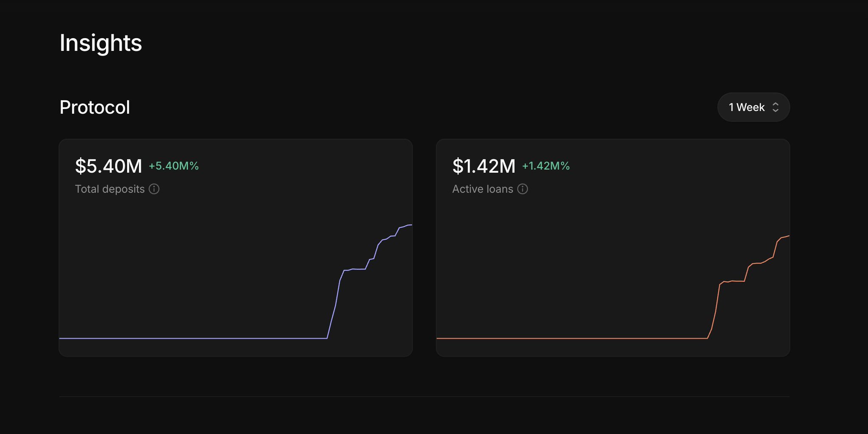Click the Total deposits label text
Screen dimensions: 868x434
(x=110, y=189)
